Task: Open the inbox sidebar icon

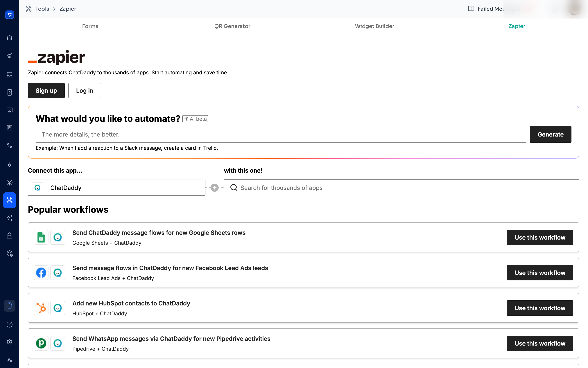Action: [10, 75]
